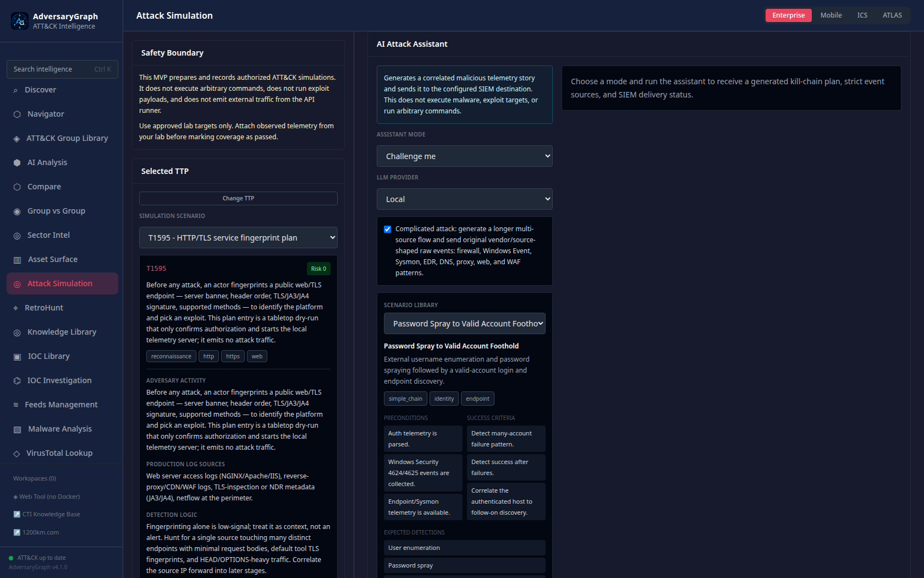Click the reconnaissance tag
This screenshot has height=578, width=924.
click(171, 357)
